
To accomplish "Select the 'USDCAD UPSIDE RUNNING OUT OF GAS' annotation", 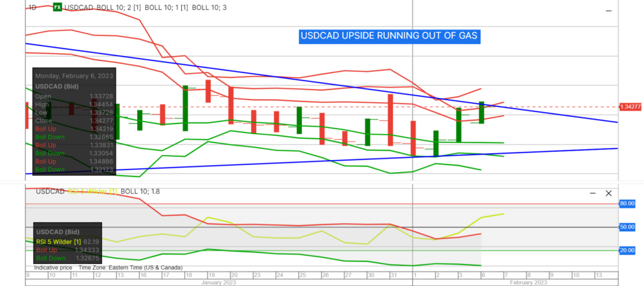I will pyautogui.click(x=389, y=37).
